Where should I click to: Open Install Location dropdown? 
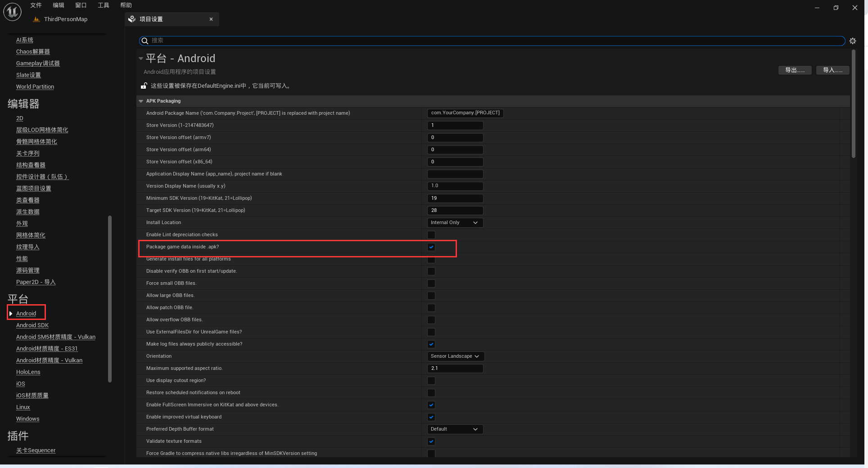click(x=455, y=223)
